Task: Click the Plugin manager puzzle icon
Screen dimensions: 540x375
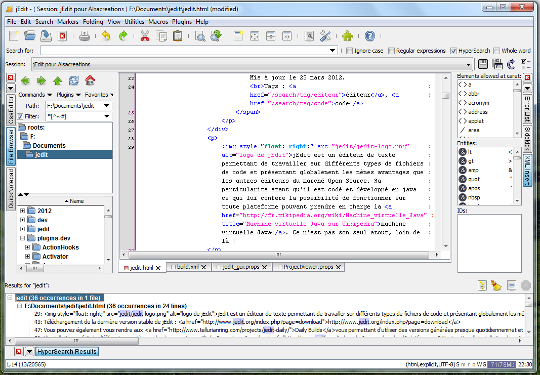Action: pyautogui.click(x=347, y=36)
